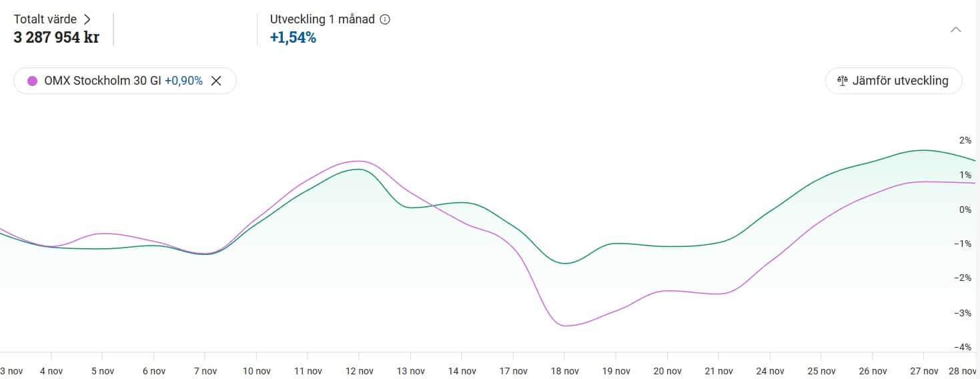Click the 5 nov date on the axis
Screen dimensions: 980x379
(x=102, y=371)
